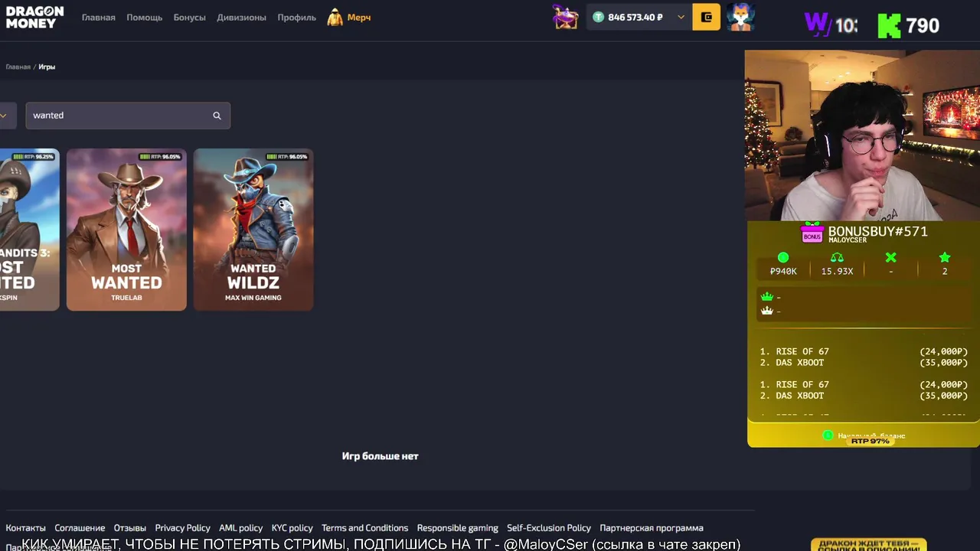Click the Tether currency icon
The width and height of the screenshot is (980, 551).
pyautogui.click(x=599, y=17)
